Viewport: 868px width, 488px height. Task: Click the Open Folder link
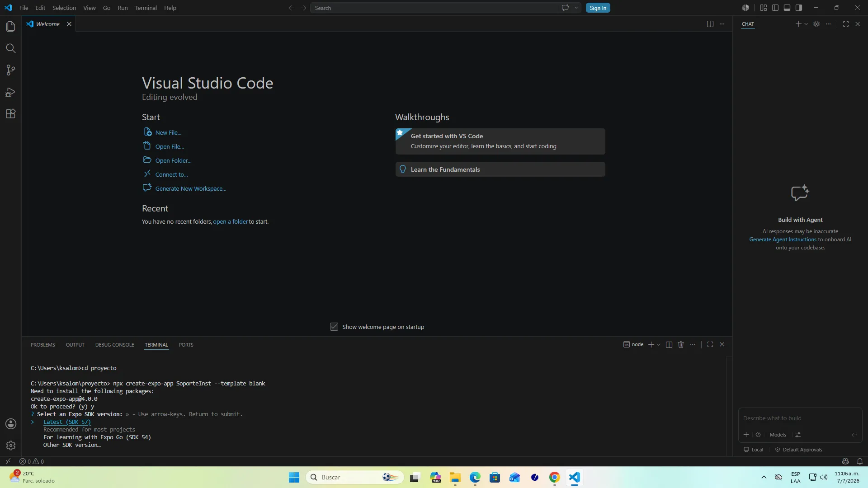point(173,160)
